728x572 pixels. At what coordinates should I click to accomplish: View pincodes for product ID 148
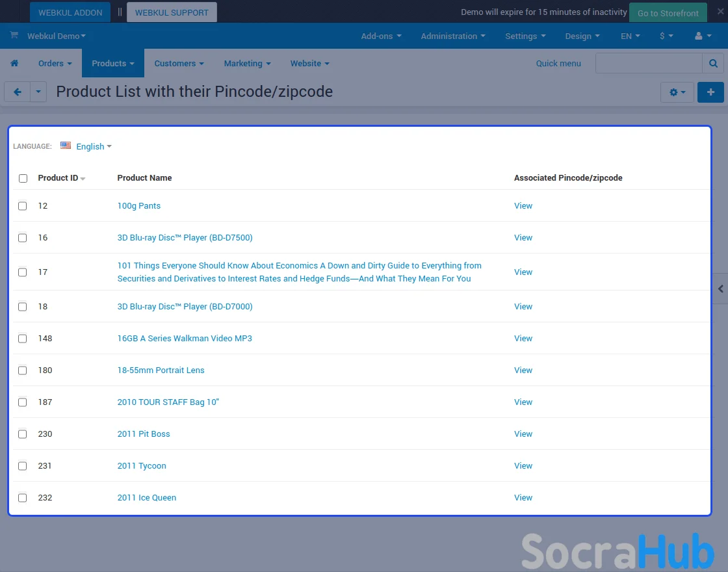(523, 339)
